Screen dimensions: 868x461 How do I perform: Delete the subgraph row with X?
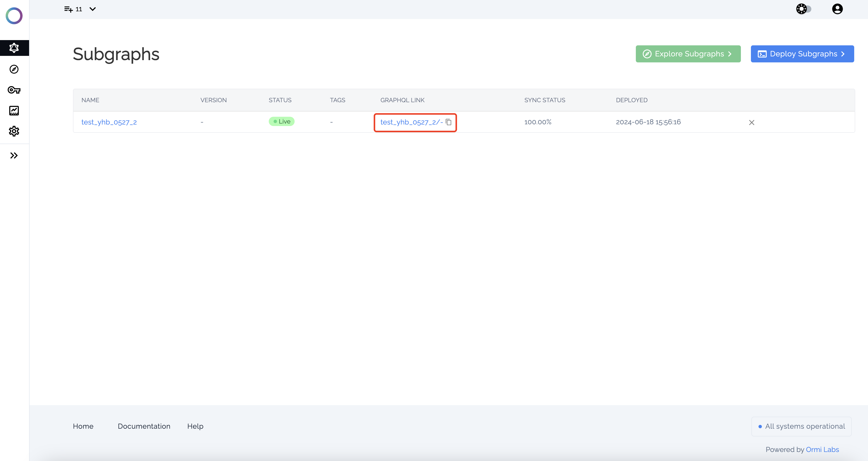751,123
